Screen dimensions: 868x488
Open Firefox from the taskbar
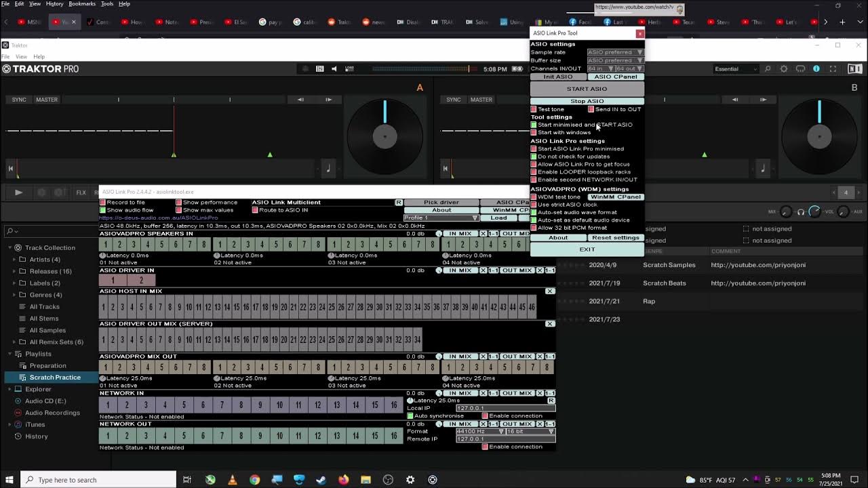pos(344,480)
